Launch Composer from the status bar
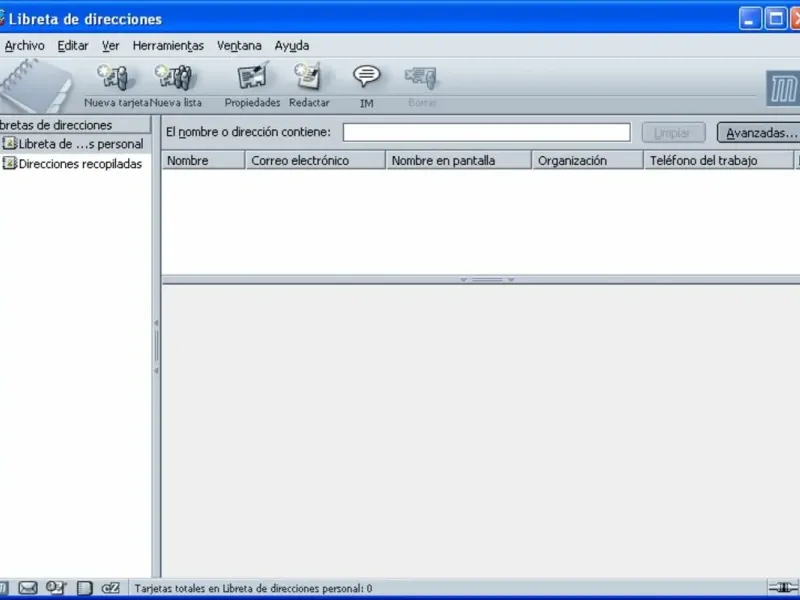 [x=56, y=588]
